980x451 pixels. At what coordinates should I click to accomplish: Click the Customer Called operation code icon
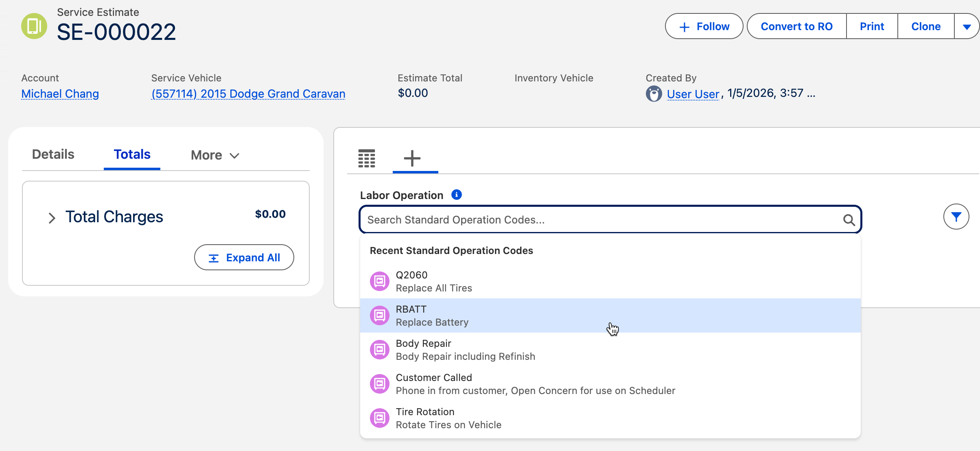379,384
